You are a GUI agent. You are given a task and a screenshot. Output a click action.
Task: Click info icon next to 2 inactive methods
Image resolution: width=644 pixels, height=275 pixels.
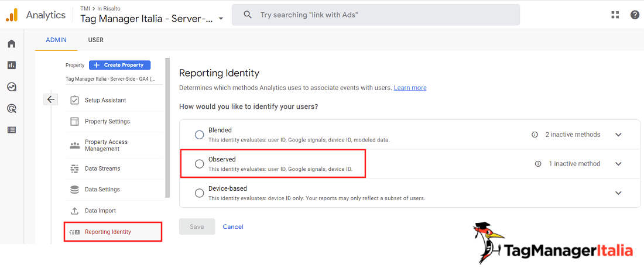(x=535, y=135)
